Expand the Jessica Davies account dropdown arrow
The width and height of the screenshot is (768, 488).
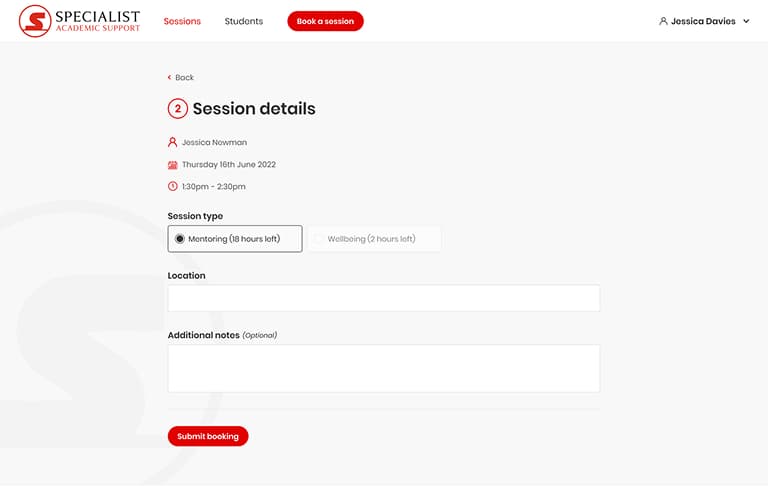(746, 21)
